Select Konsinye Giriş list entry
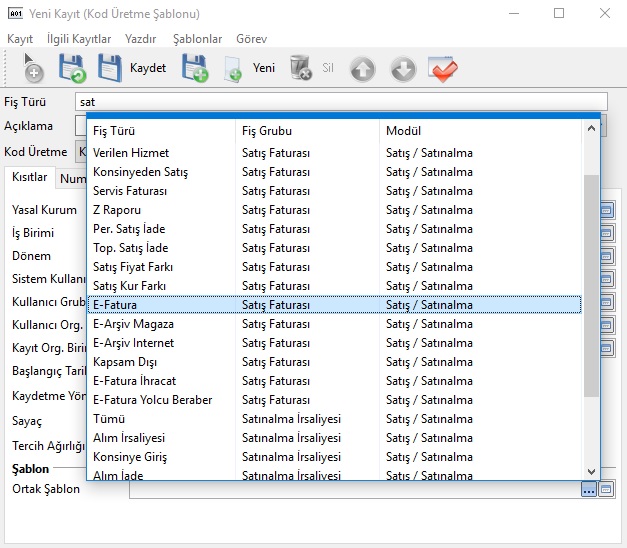This screenshot has width=627, height=548. tap(129, 457)
